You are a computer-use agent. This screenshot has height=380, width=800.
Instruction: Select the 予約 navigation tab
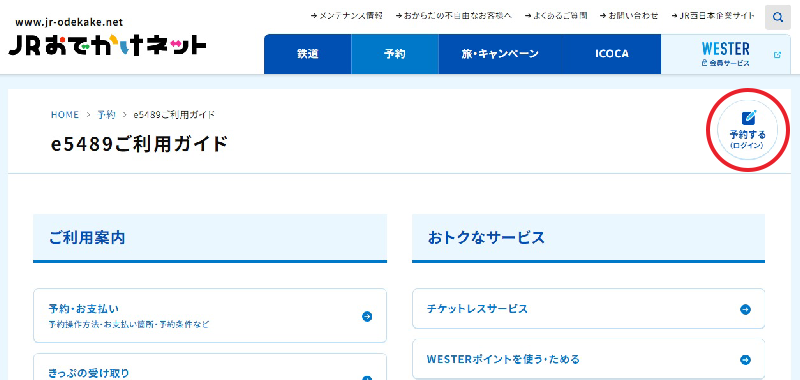click(x=395, y=54)
